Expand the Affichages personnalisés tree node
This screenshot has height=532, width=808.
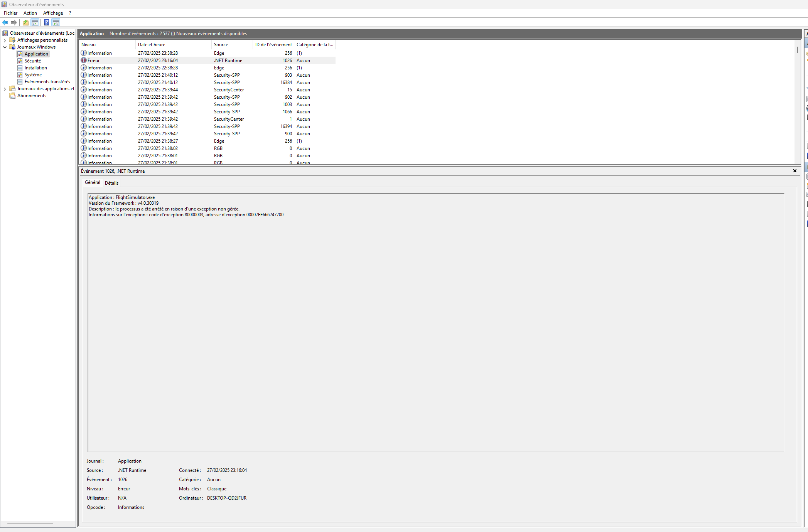click(x=5, y=40)
